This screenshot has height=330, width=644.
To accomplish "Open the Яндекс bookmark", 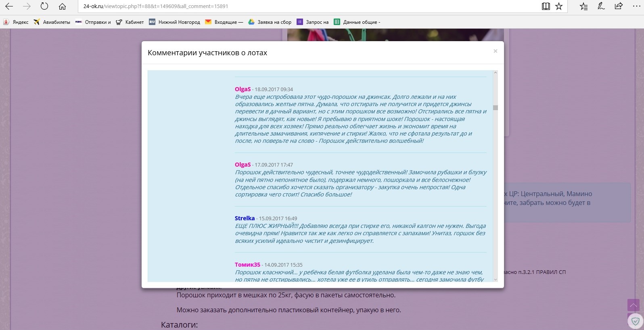I will 16,22.
